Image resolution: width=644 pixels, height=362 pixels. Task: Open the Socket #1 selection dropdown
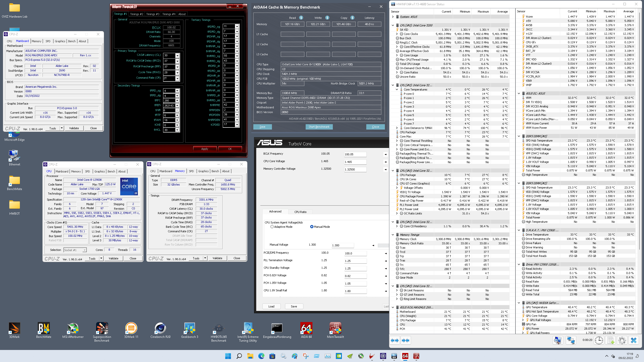tap(85, 250)
